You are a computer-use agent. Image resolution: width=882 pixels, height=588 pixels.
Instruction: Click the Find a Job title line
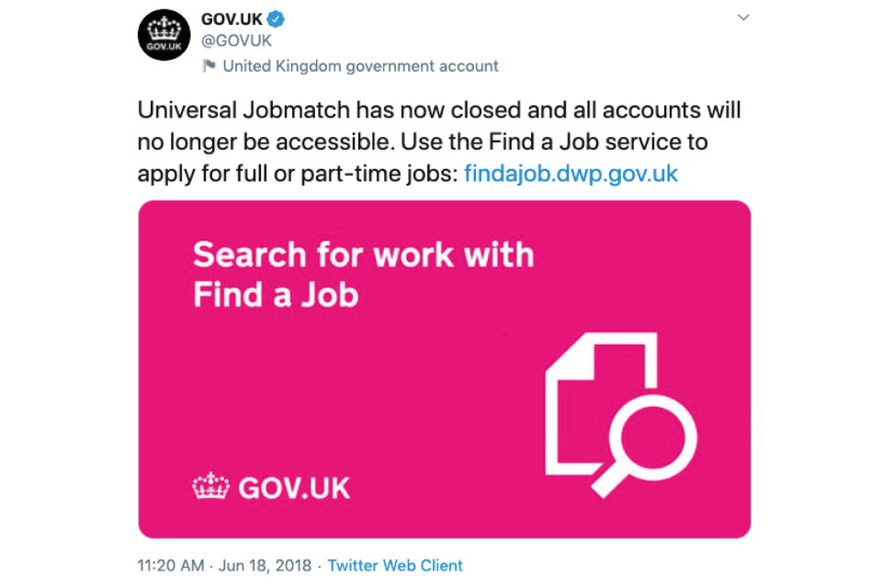(276, 295)
